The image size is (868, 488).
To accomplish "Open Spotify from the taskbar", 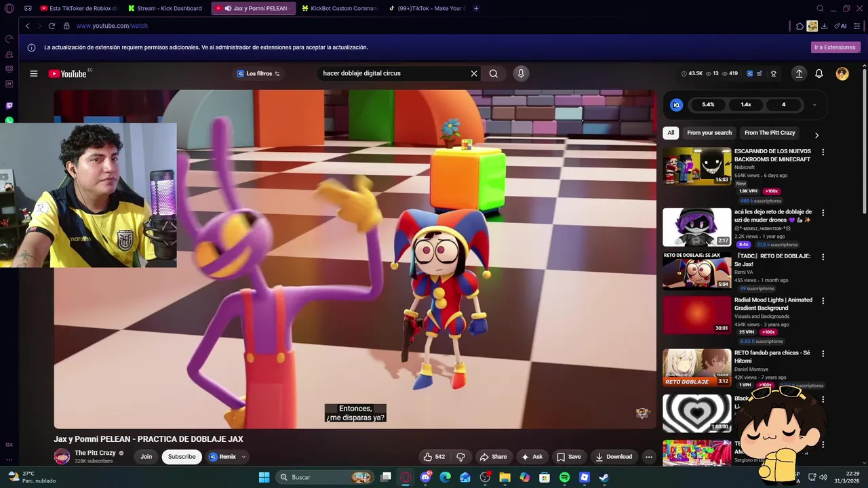I will coord(565,477).
